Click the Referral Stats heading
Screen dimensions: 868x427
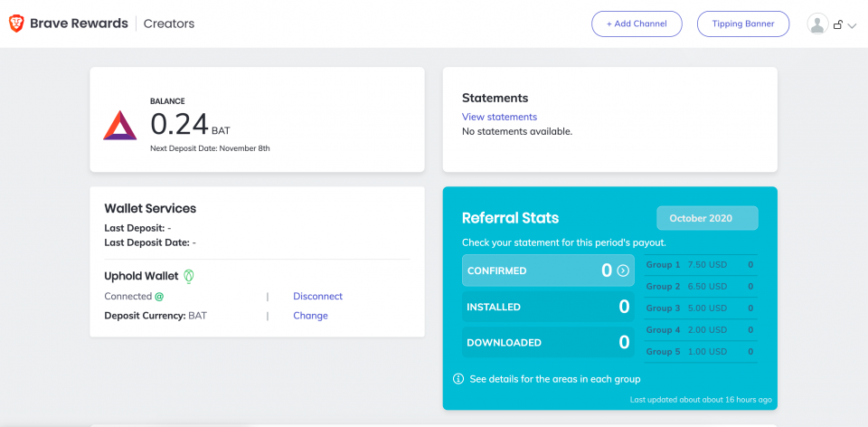(x=510, y=218)
